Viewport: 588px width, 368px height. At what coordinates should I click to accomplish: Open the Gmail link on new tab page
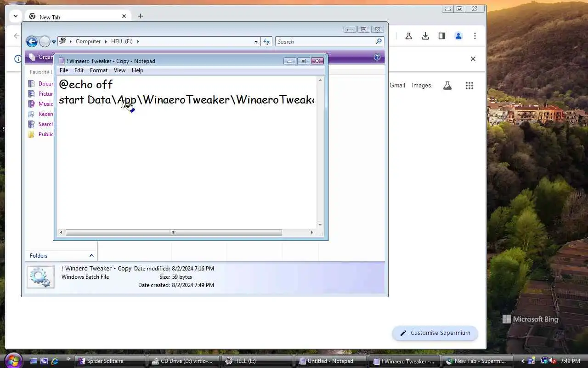pyautogui.click(x=397, y=86)
